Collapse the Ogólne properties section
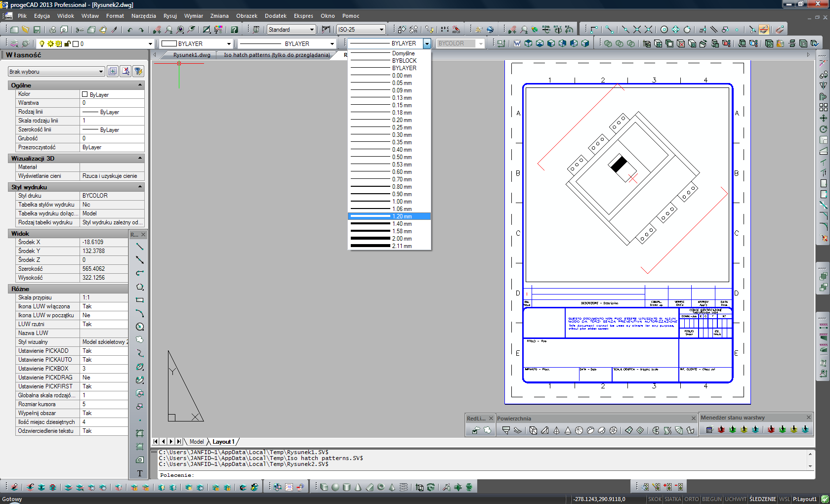830x504 pixels. point(140,85)
